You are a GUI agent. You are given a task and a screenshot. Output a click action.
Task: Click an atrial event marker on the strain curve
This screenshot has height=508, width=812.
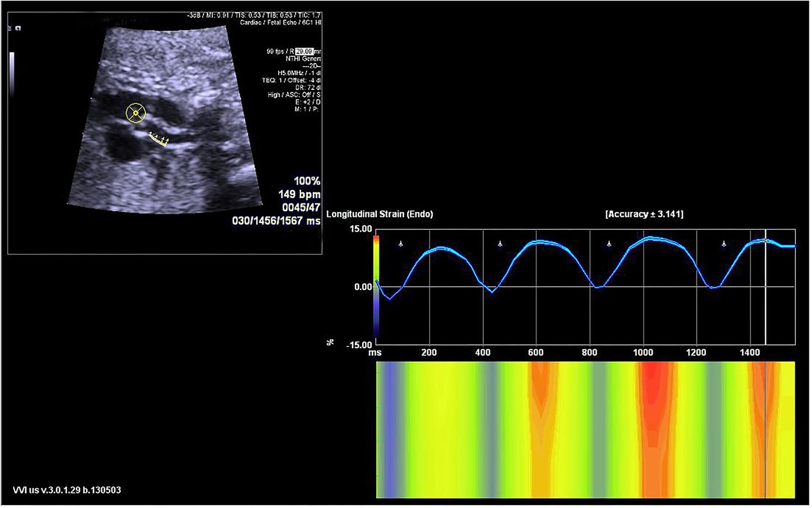tap(401, 243)
